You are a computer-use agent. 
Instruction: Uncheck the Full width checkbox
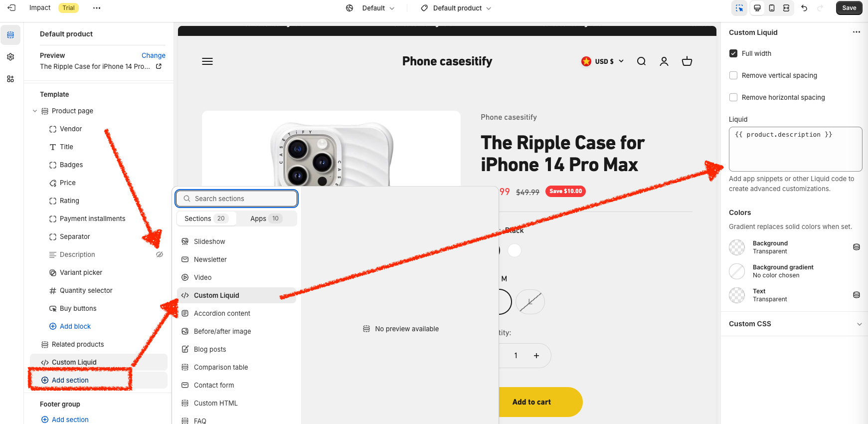[x=733, y=53]
